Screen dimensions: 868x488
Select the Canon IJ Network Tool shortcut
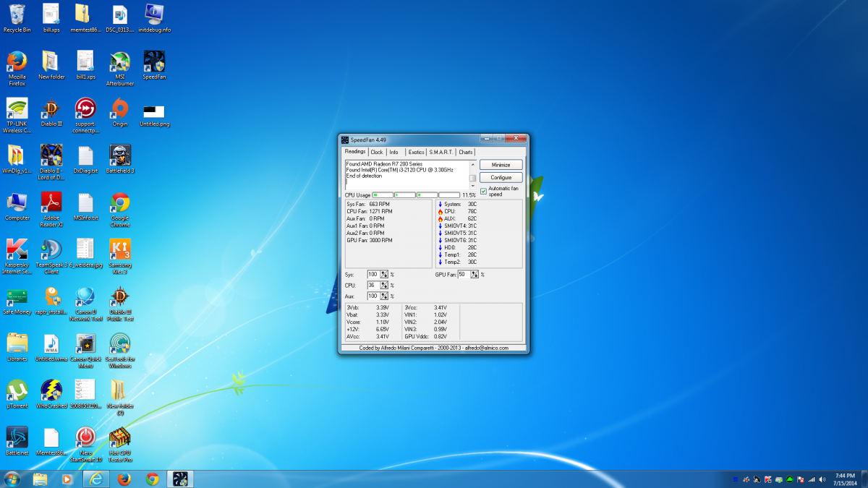point(85,304)
